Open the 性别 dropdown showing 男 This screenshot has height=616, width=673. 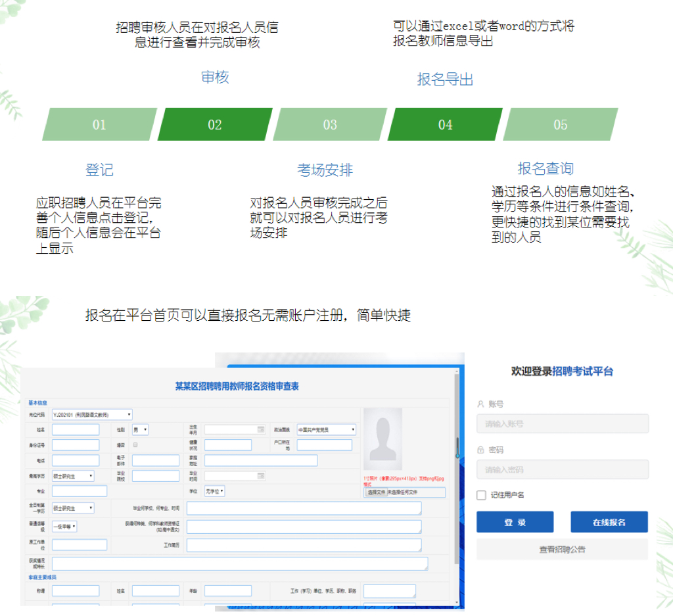[x=140, y=430]
